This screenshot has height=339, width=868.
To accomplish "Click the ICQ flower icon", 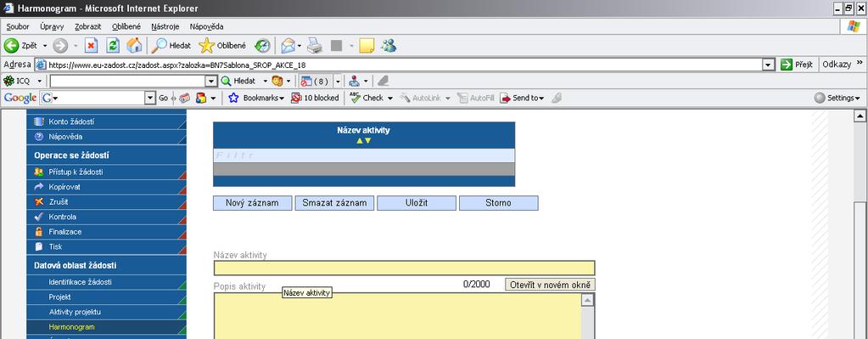I will pyautogui.click(x=8, y=81).
